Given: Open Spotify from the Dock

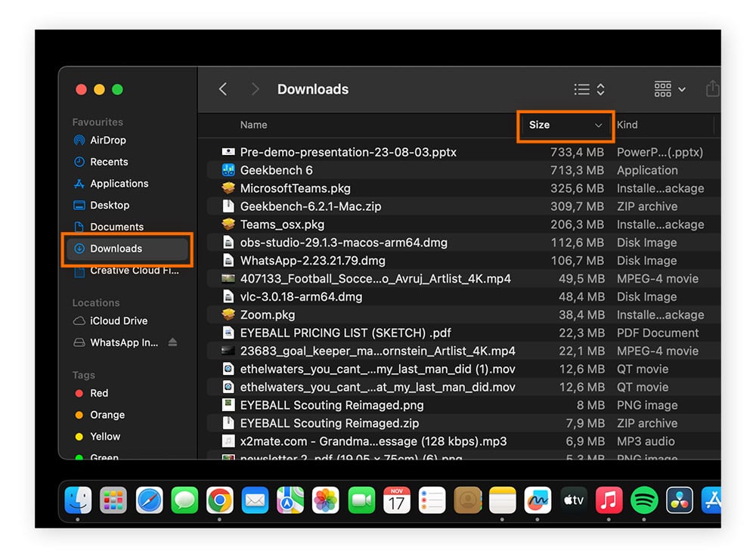Looking at the screenshot, I should tap(643, 500).
